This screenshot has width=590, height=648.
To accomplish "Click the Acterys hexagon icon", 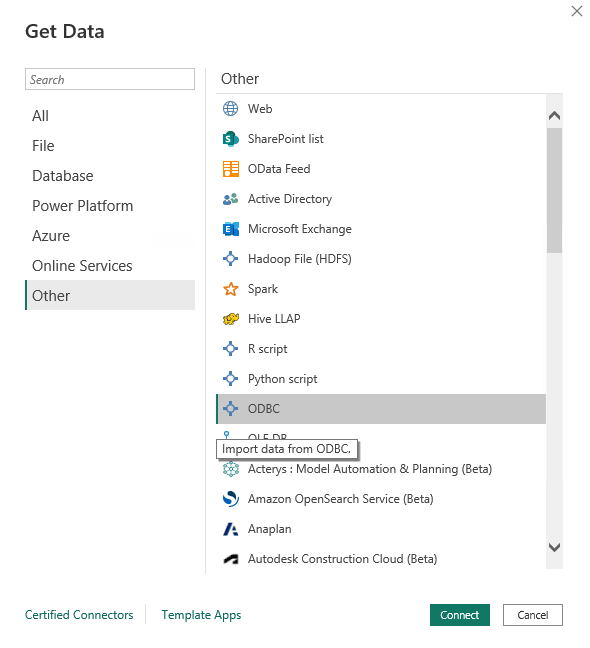I will 231,469.
